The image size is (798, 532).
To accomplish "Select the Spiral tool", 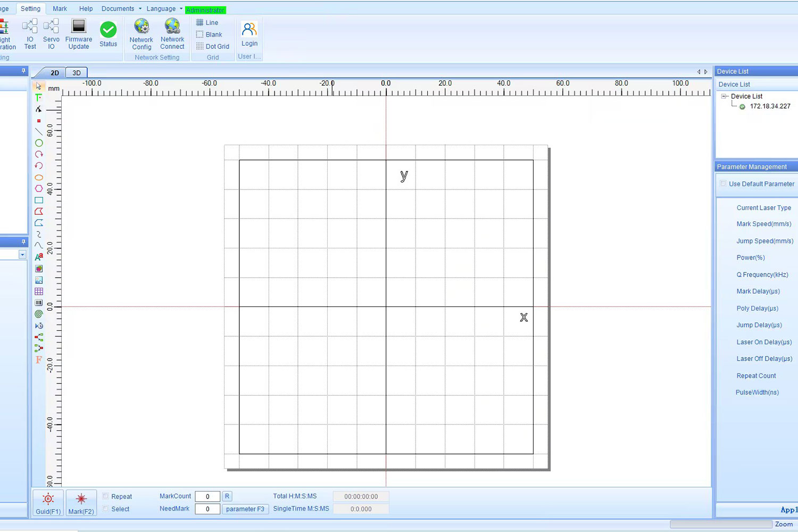I will pos(38,314).
